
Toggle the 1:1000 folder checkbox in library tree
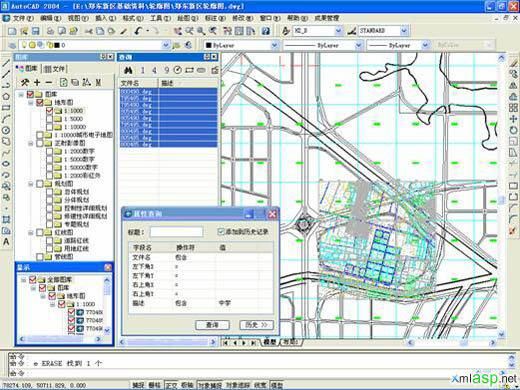click(49, 111)
